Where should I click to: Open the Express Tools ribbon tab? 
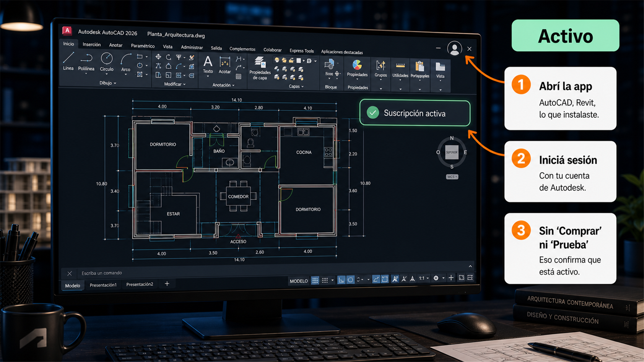[x=302, y=51]
